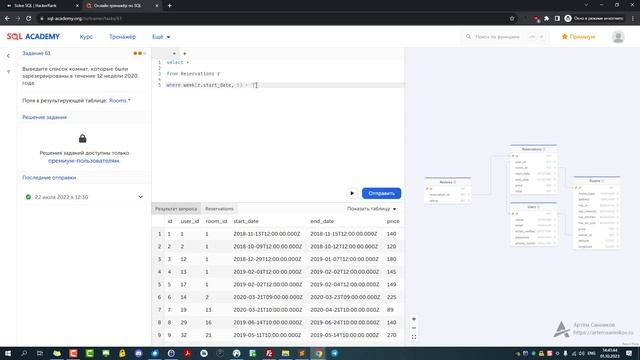640x360 pixels.
Task: Submit the solution with Отправить button
Action: (x=381, y=193)
